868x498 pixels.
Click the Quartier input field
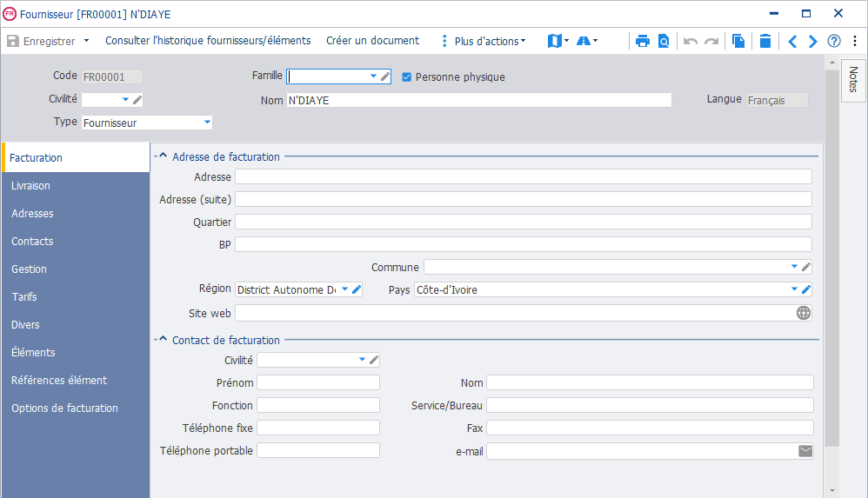tap(523, 222)
